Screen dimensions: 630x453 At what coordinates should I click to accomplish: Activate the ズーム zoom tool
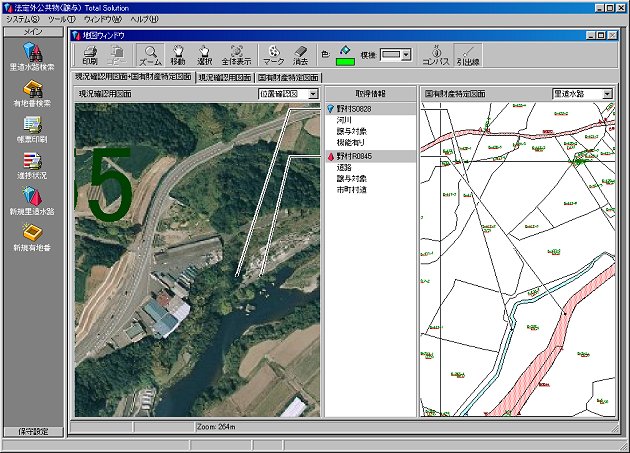[150, 55]
